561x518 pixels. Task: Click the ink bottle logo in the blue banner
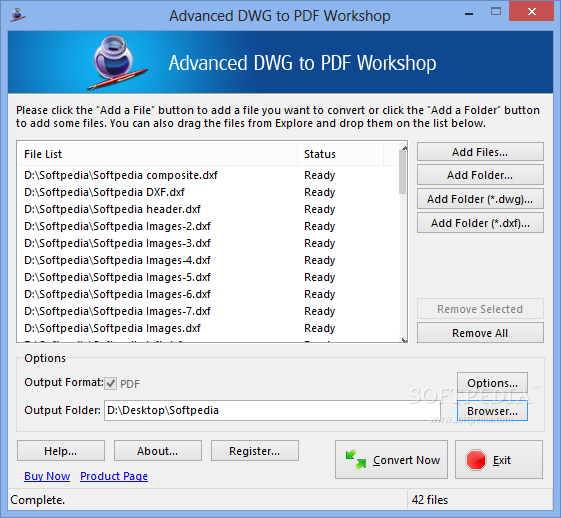(117, 63)
